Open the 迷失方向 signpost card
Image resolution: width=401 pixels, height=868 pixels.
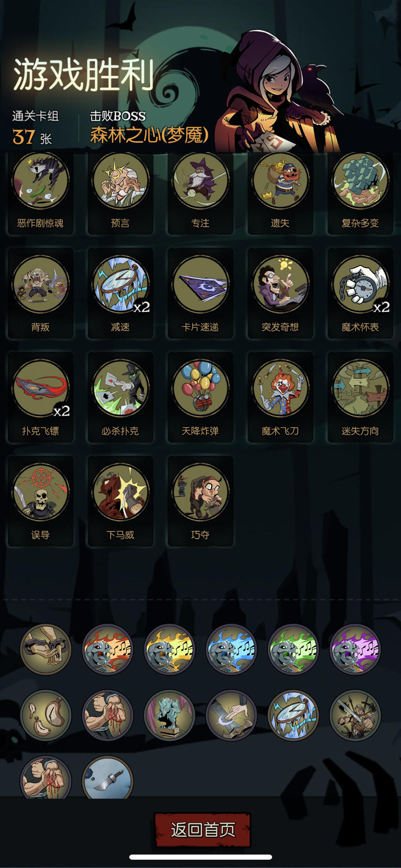[x=360, y=388]
